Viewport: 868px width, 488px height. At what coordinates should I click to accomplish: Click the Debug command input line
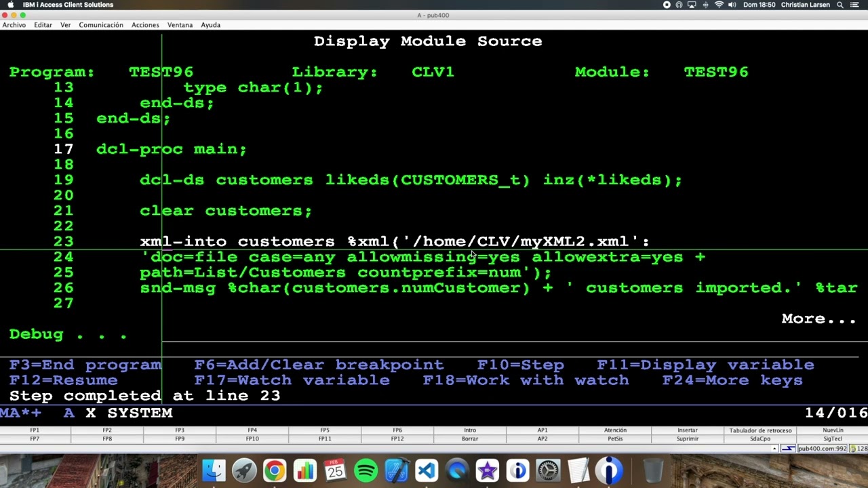click(x=509, y=334)
